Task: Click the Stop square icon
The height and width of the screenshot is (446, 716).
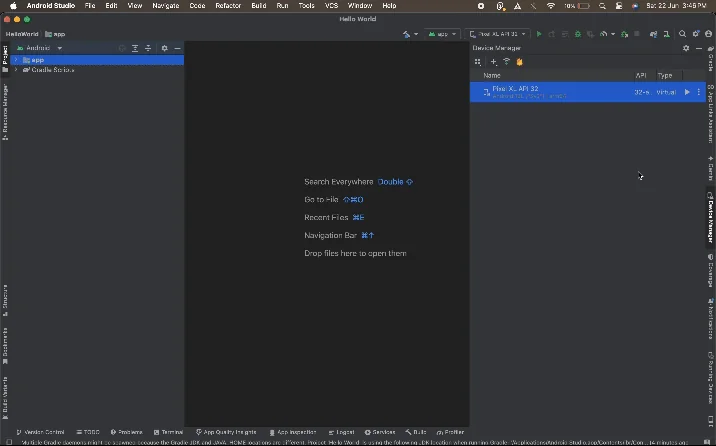Action: click(637, 34)
